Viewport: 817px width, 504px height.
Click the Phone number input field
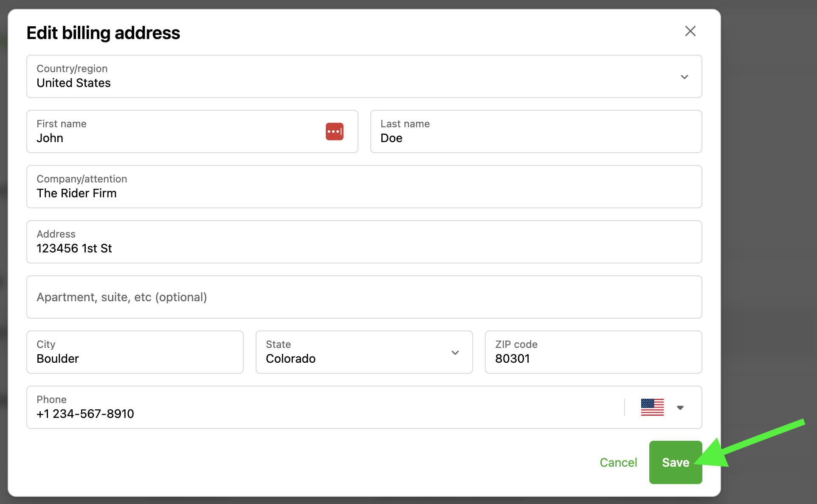(323, 413)
